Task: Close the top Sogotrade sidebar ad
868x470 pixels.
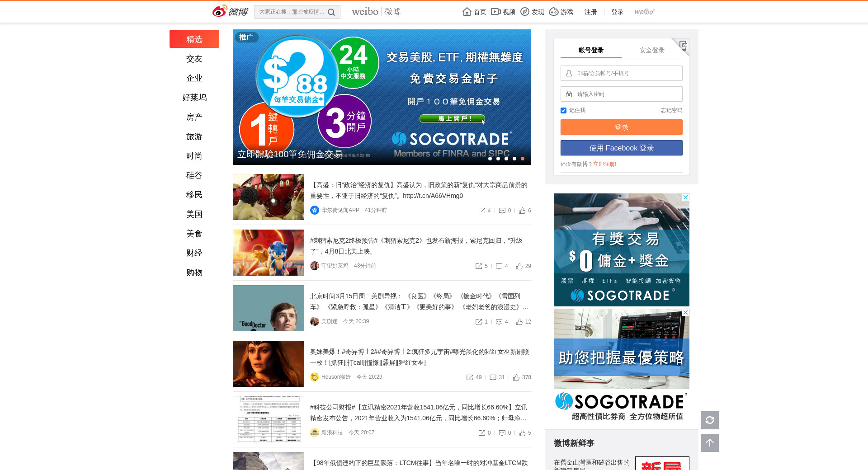Action: tap(685, 197)
